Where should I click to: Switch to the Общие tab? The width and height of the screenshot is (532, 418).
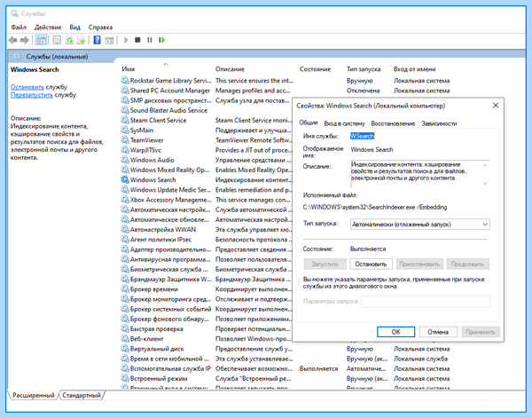point(309,122)
